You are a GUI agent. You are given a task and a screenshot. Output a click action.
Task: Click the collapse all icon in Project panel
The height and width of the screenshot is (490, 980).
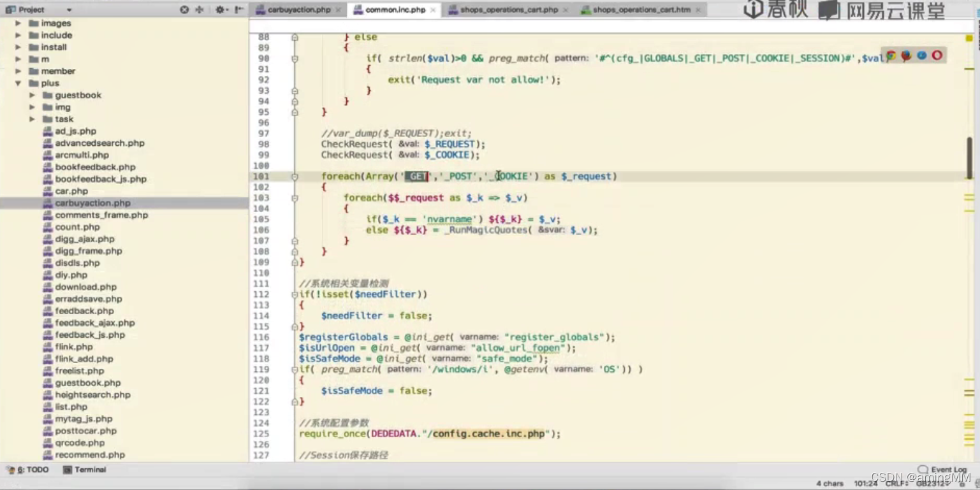click(x=199, y=10)
